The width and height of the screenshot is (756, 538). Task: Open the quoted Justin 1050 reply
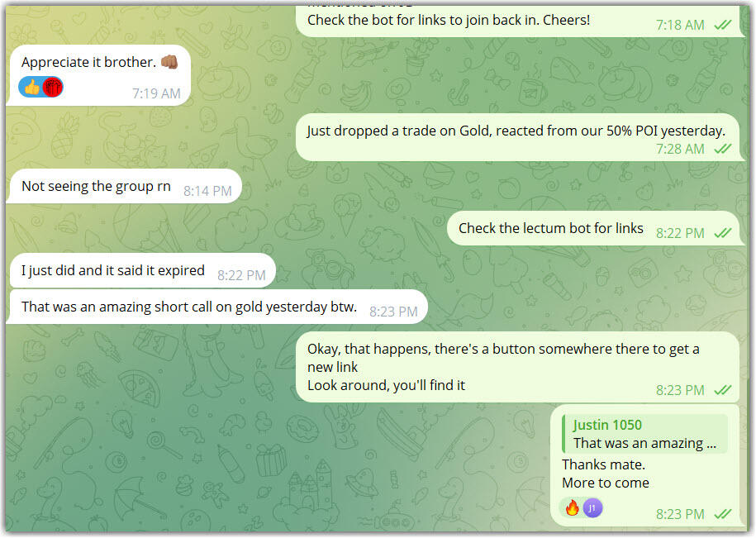(644, 434)
